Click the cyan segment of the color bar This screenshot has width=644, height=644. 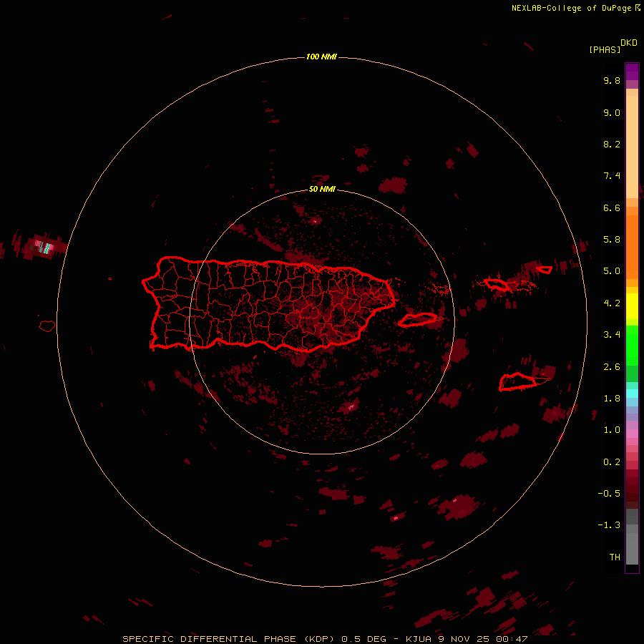click(632, 394)
